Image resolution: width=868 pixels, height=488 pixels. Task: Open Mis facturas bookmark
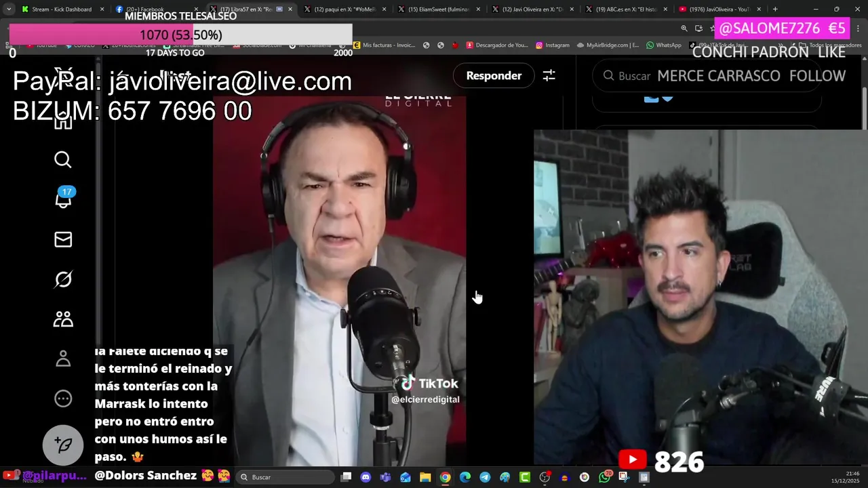tap(384, 45)
